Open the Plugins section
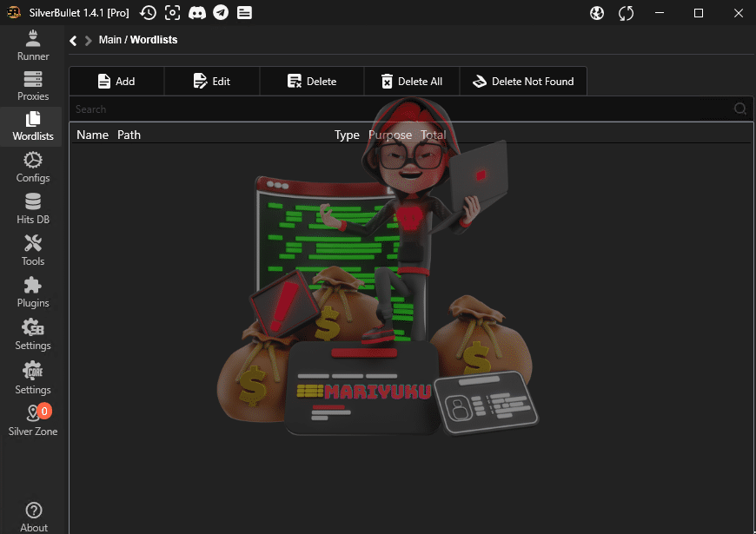 point(33,292)
